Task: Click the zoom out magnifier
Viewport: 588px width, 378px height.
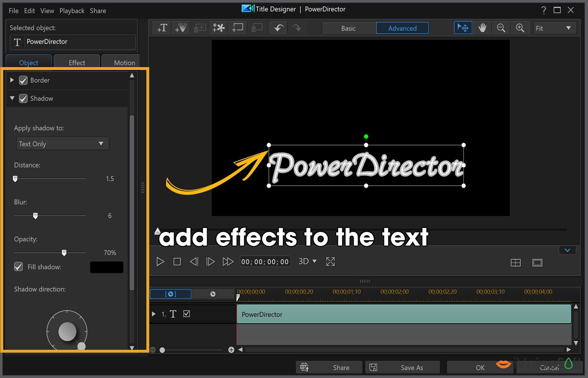Action: click(x=501, y=28)
